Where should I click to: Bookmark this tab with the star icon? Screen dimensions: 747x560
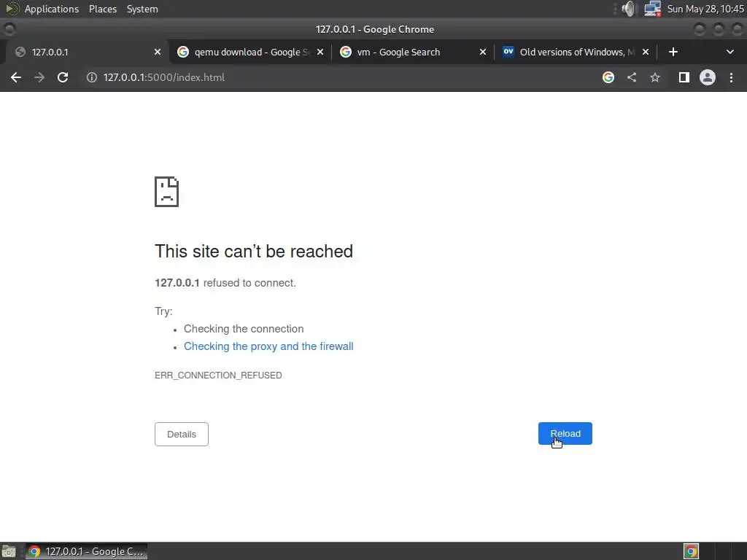(x=655, y=77)
